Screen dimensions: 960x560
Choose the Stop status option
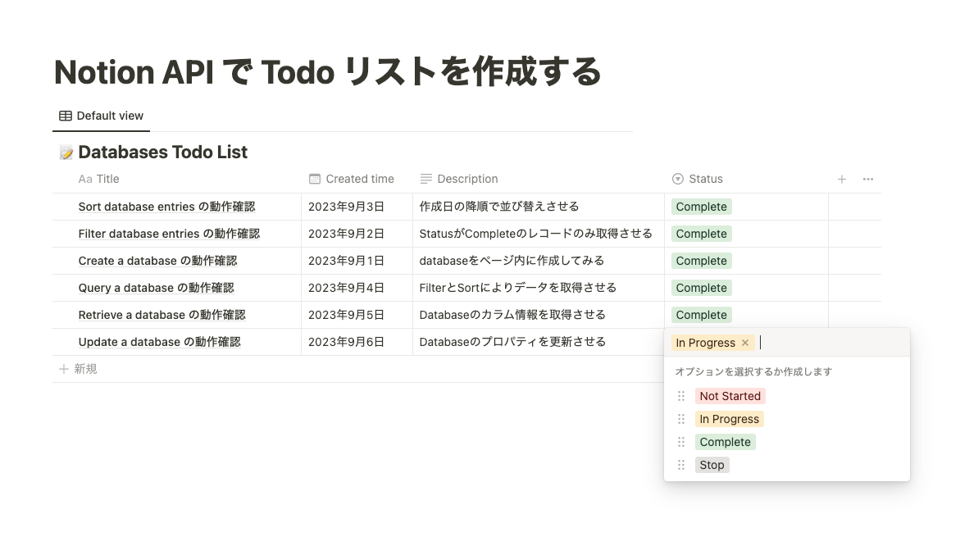click(x=712, y=465)
